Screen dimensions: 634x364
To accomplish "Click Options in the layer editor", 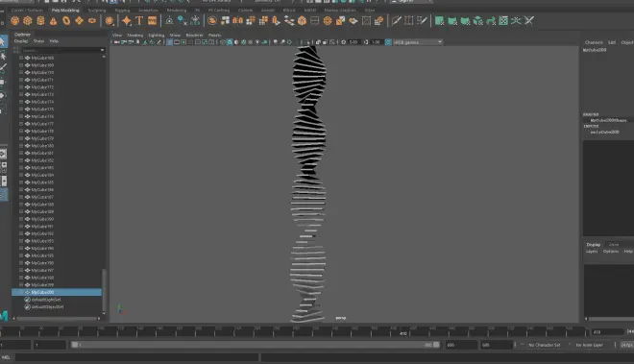I will tap(611, 252).
